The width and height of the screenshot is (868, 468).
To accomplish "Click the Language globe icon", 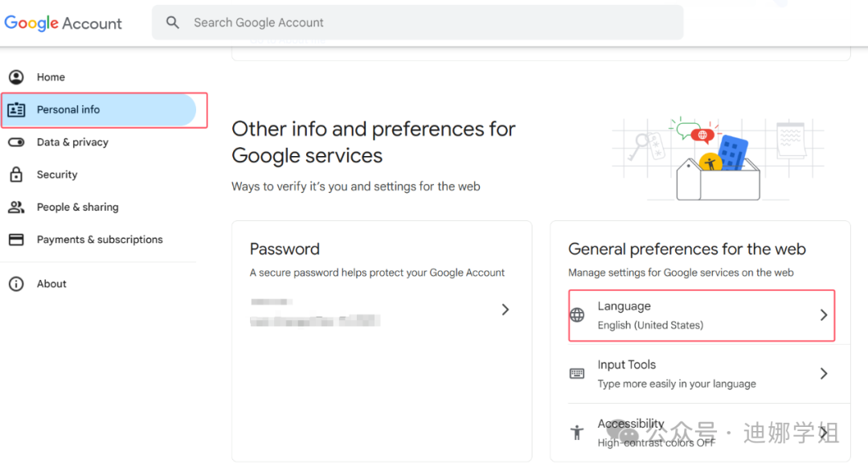I will coord(577,315).
